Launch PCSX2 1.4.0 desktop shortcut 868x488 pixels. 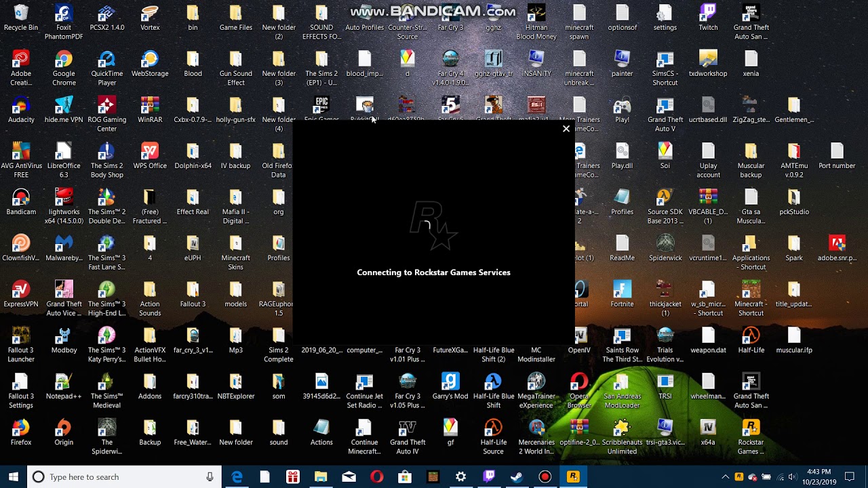click(107, 18)
